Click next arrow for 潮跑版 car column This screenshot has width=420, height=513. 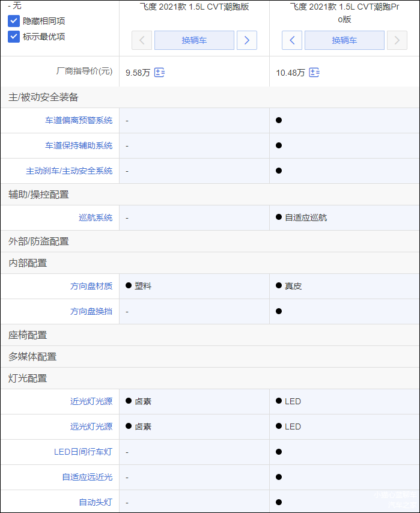click(246, 40)
